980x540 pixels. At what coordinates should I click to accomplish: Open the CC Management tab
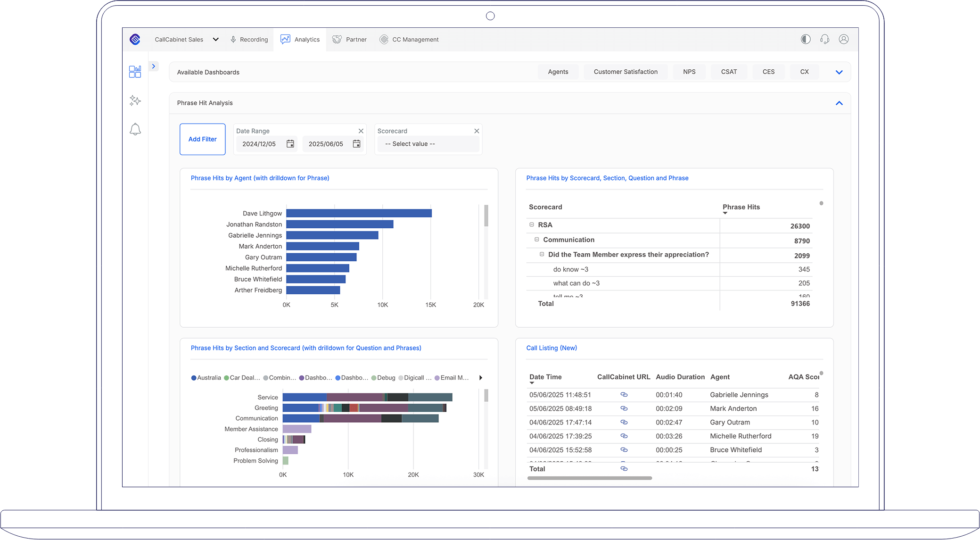409,40
